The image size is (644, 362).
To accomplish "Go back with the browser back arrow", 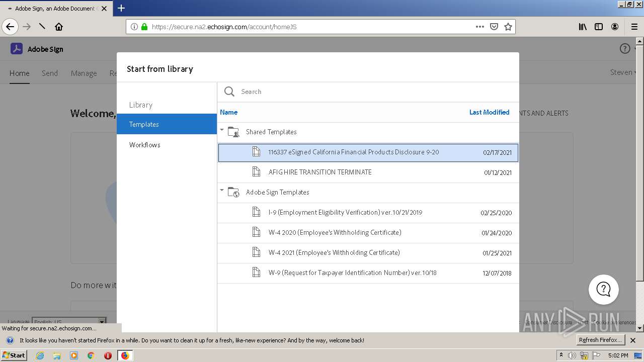I will click(10, 27).
